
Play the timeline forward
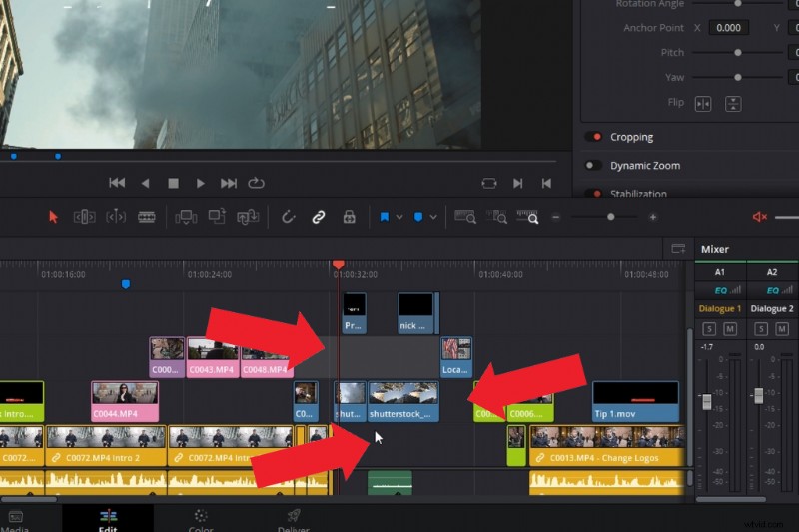point(201,183)
